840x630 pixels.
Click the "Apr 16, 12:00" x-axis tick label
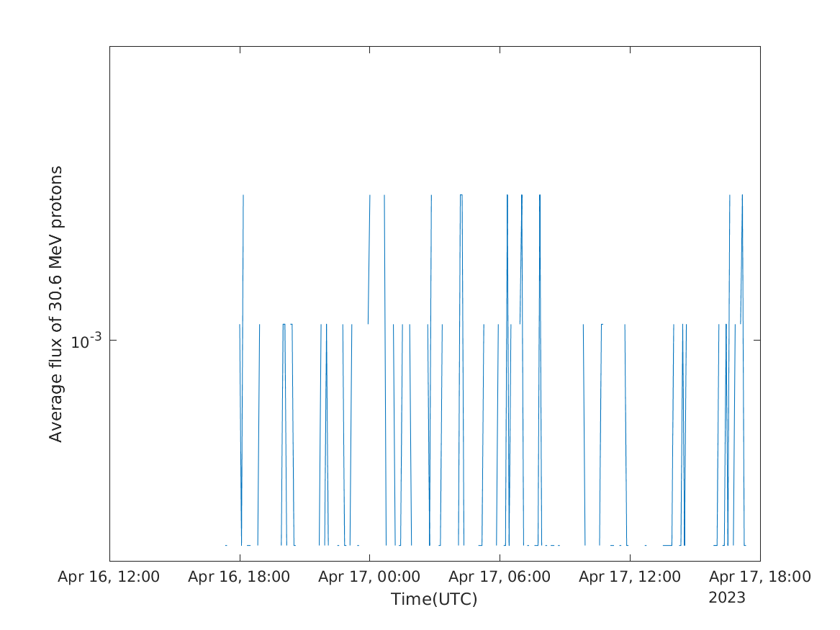click(x=109, y=577)
